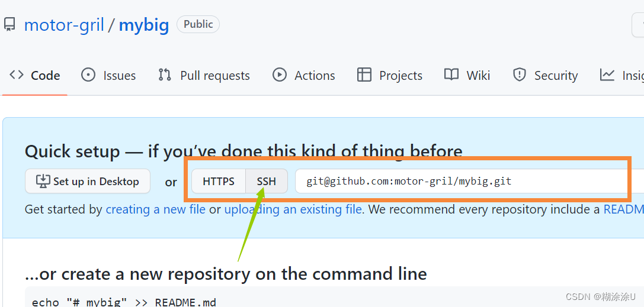Click the Security shield icon

(520, 75)
